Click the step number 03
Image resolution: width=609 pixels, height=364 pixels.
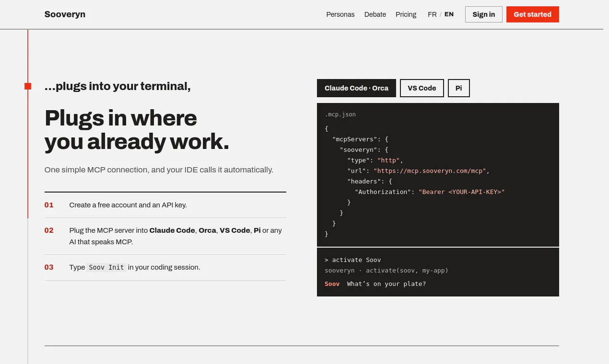49,267
